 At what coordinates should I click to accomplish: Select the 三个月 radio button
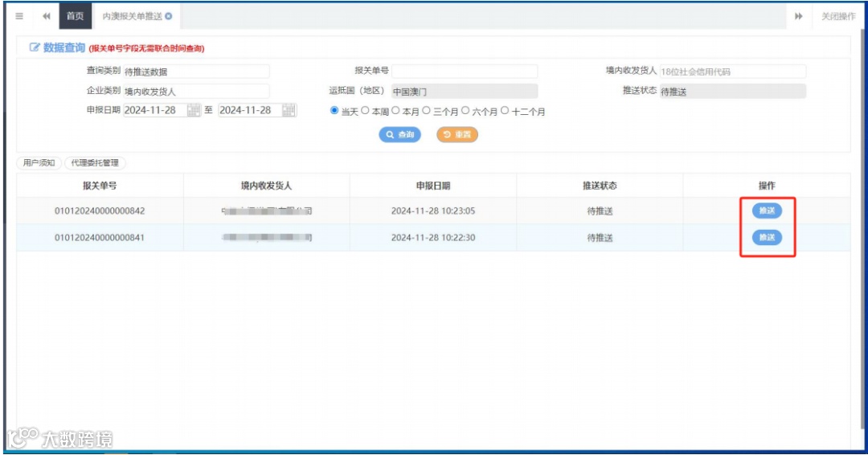click(426, 111)
